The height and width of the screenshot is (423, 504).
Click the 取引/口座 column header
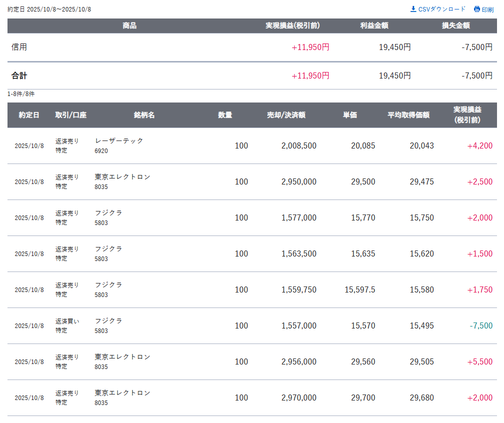tap(71, 115)
